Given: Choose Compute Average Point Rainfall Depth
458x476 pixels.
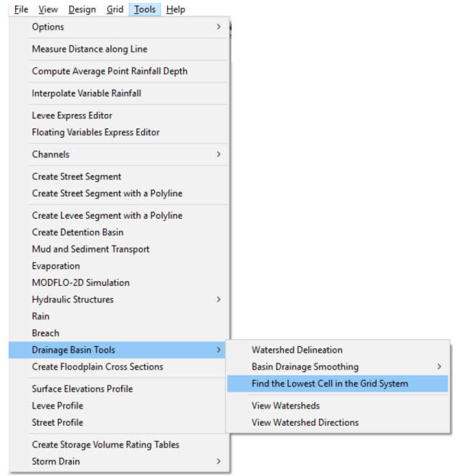Looking at the screenshot, I should pyautogui.click(x=110, y=72).
